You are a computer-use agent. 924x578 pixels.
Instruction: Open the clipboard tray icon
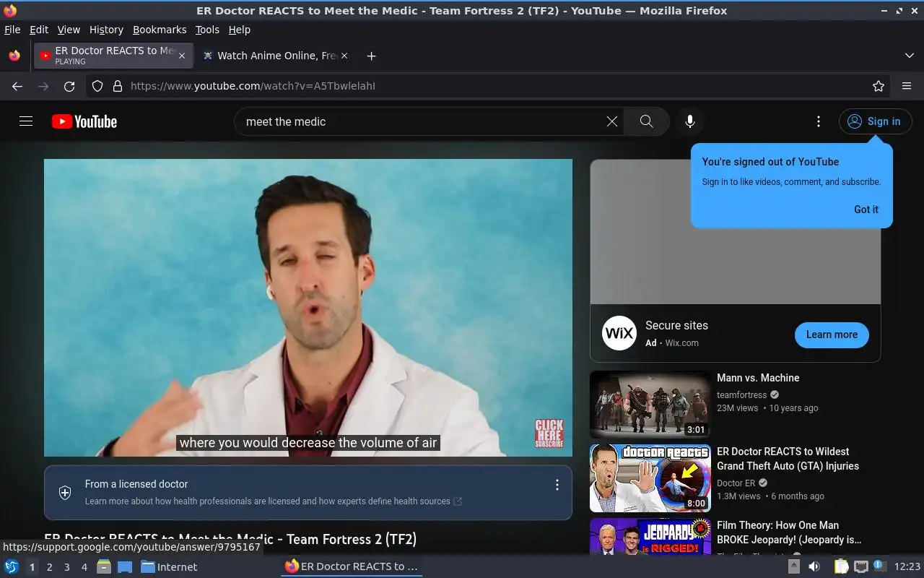(x=842, y=566)
